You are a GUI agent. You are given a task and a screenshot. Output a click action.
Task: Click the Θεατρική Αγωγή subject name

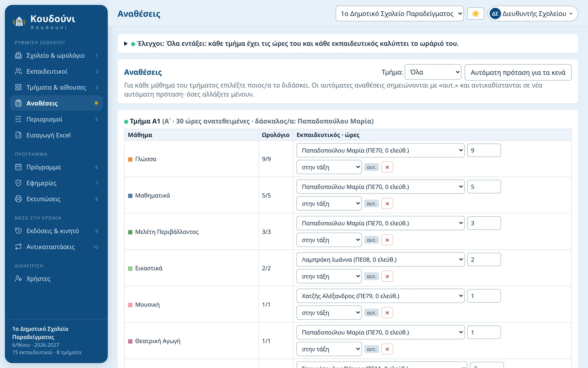158,341
